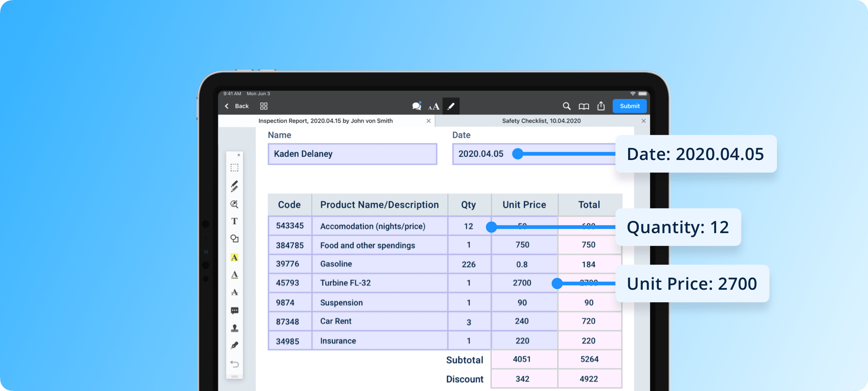Open the search magnifier in top bar
This screenshot has height=391, width=868.
(x=566, y=106)
